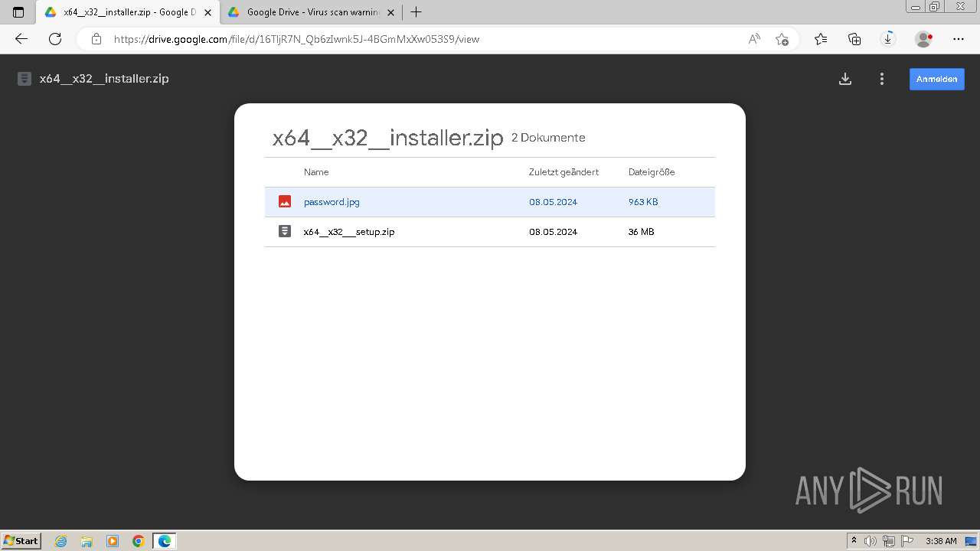Click the zip file icon beside the title

[x=24, y=79]
